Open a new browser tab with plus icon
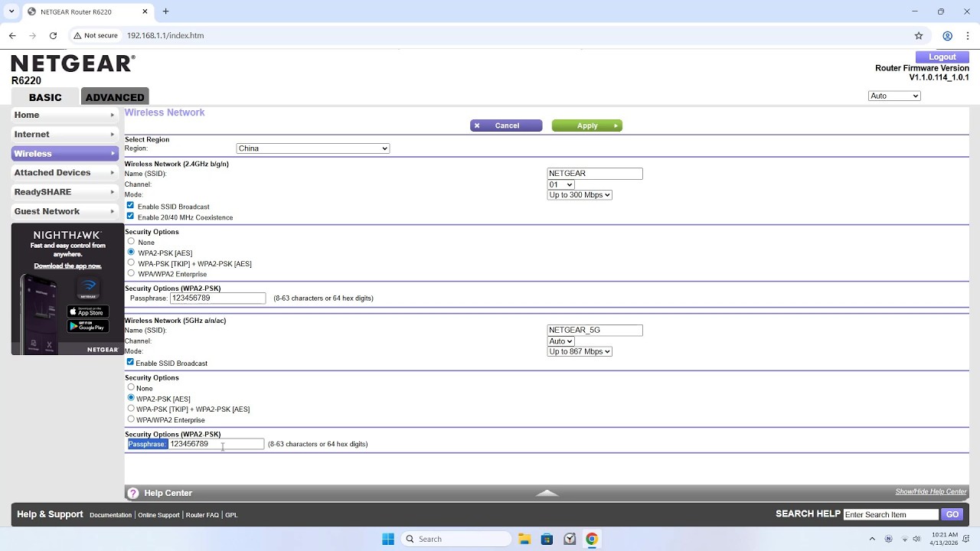This screenshot has width=980, height=551. (165, 11)
